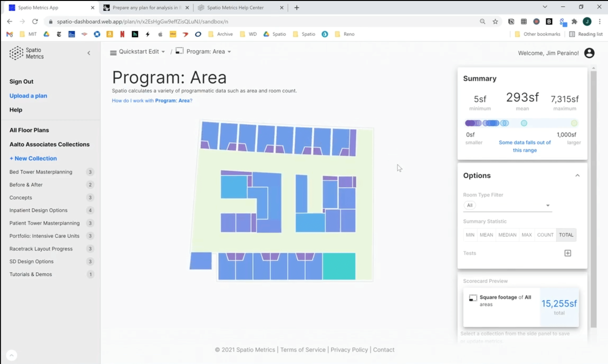
Task: Open the Other bookmarks folder
Action: [x=537, y=34]
